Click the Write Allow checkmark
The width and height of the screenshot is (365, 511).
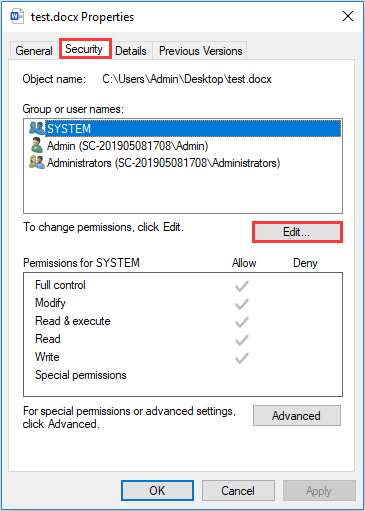(x=242, y=358)
